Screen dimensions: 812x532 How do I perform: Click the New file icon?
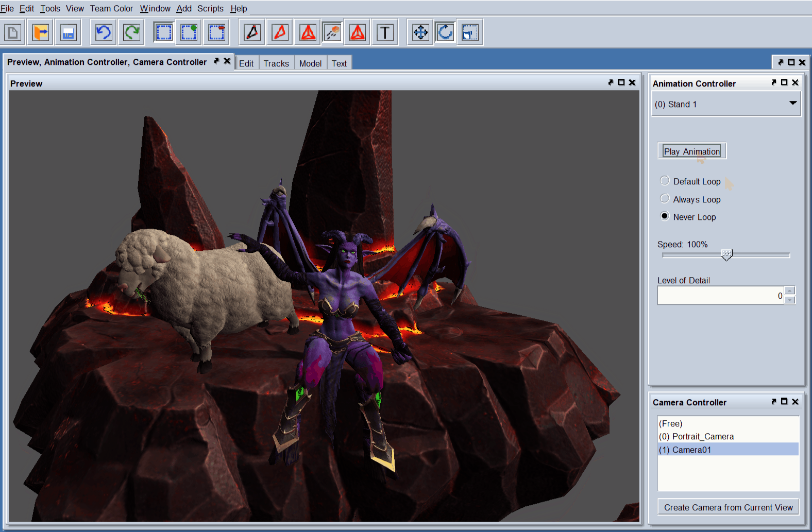tap(13, 33)
